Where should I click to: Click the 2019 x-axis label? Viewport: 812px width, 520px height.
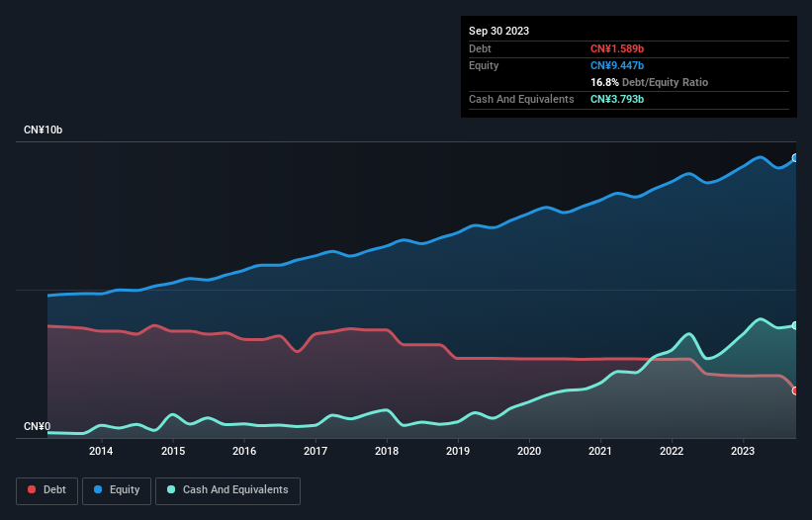click(458, 451)
